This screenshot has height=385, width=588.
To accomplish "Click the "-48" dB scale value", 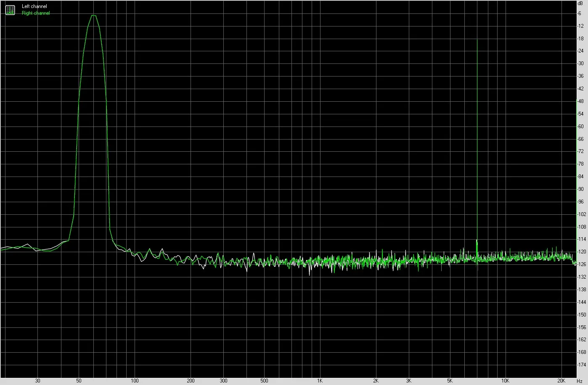I will pos(580,101).
